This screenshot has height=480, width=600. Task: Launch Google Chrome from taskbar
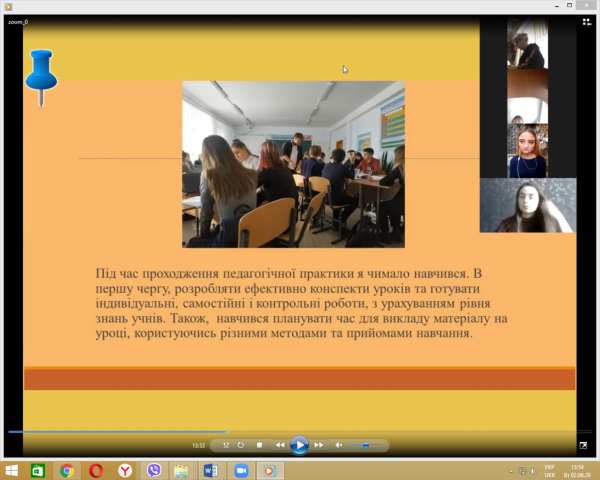[67, 470]
